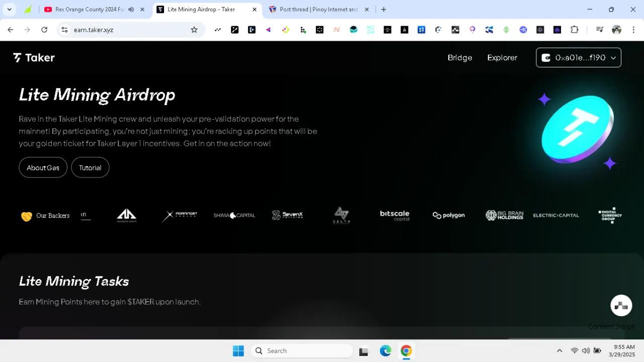
Task: Select the Electric Capital backer logo
Action: [556, 215]
